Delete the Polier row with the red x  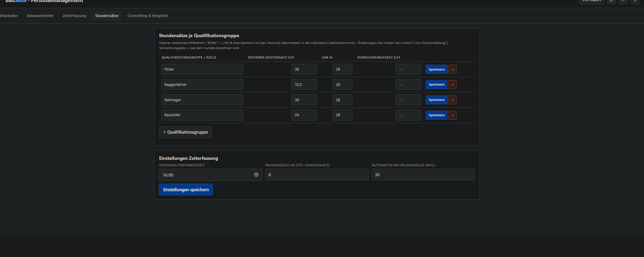(x=452, y=69)
